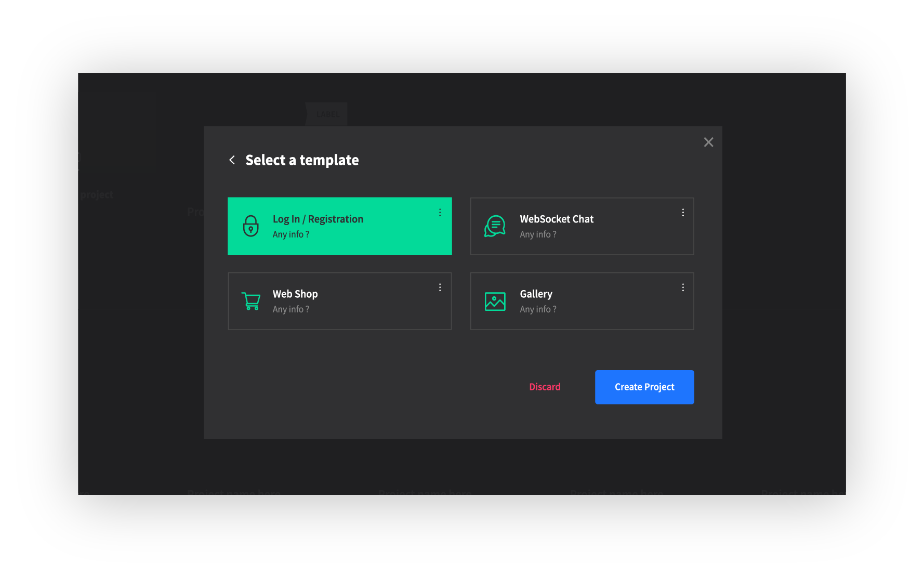The image size is (924, 578).
Task: Open the three-dot menu on Log In / Registration
Action: pos(440,213)
